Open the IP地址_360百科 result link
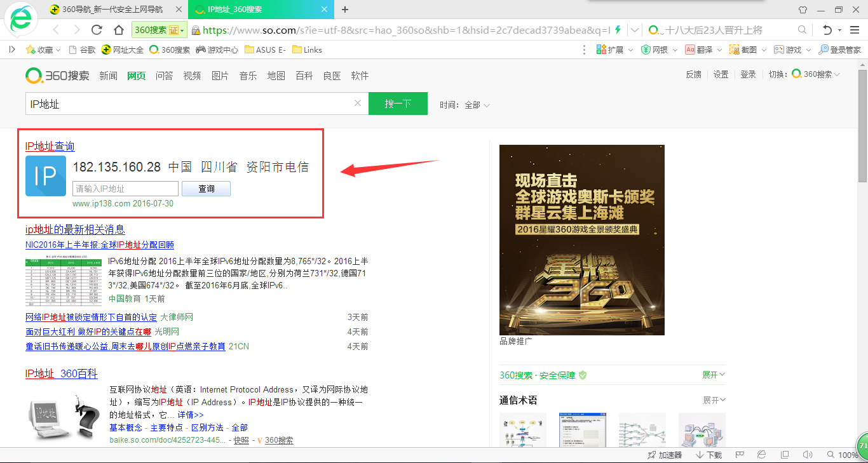Image resolution: width=868 pixels, height=463 pixels. (x=62, y=373)
